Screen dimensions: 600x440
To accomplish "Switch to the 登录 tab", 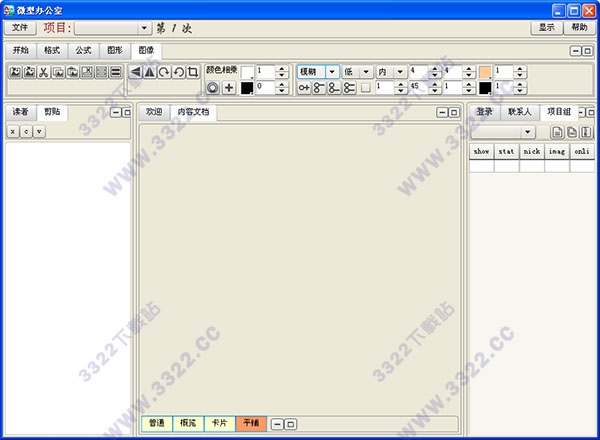I will [484, 112].
